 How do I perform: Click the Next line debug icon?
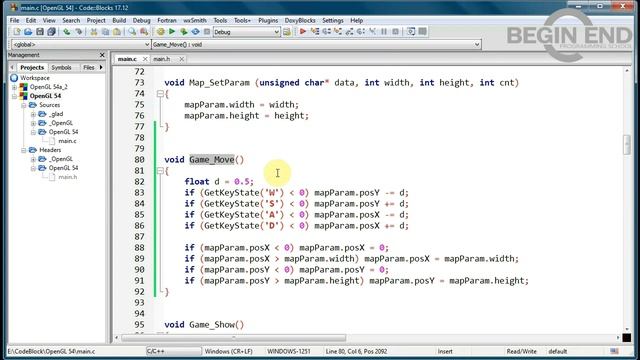[x=327, y=31]
